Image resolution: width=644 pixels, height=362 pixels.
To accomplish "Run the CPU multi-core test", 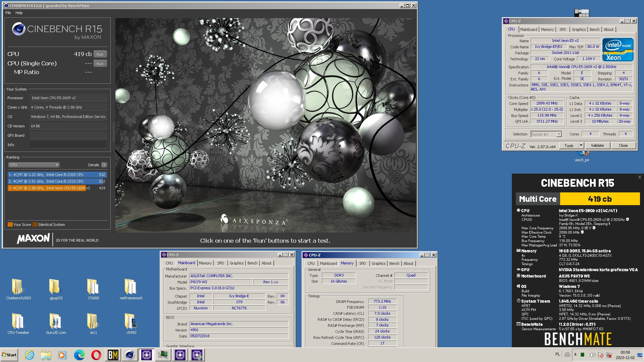I will pyautogui.click(x=100, y=54).
